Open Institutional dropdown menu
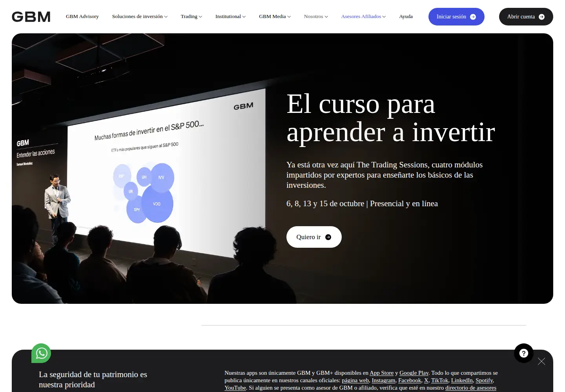The width and height of the screenshot is (565, 392). [230, 16]
